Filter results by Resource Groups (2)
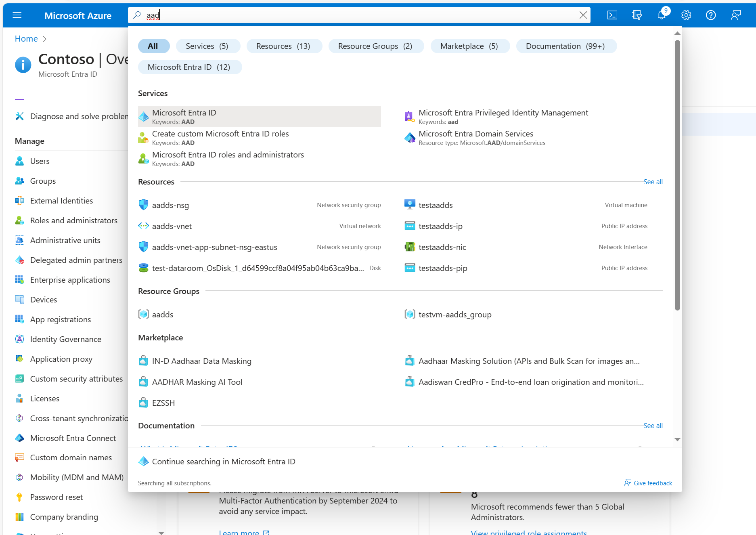756x535 pixels. 375,46
